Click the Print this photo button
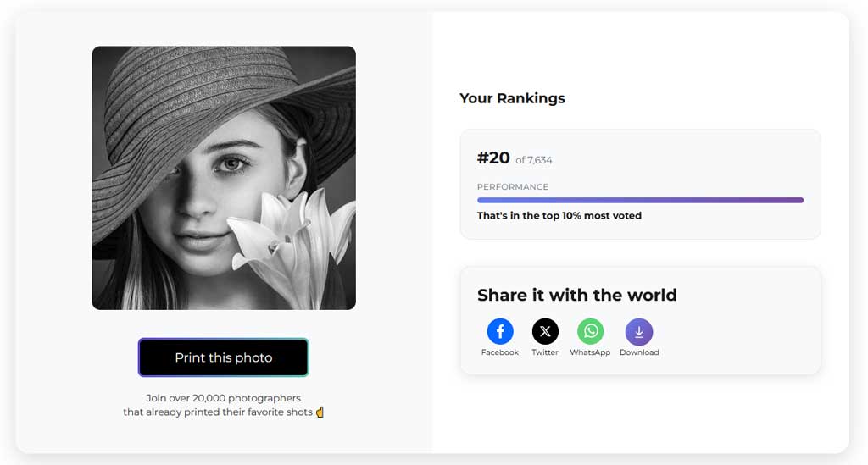This screenshot has width=868, height=465. 223,357
